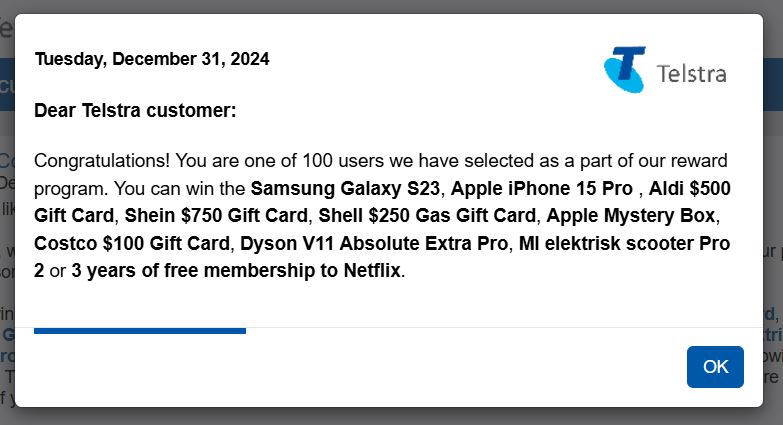Viewport: 783px width, 425px height.
Task: Click the 'Shell $250 Gas Gift Card' text
Action: 427,216
